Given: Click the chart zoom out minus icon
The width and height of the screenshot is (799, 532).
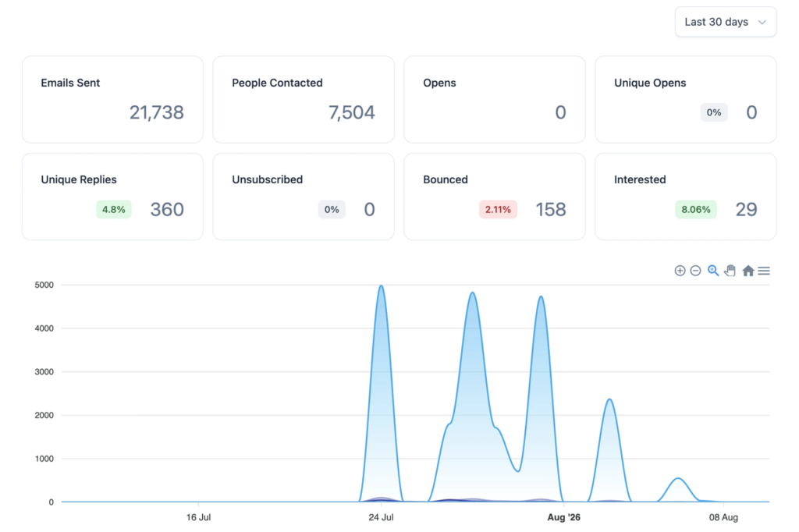Looking at the screenshot, I should pyautogui.click(x=695, y=271).
